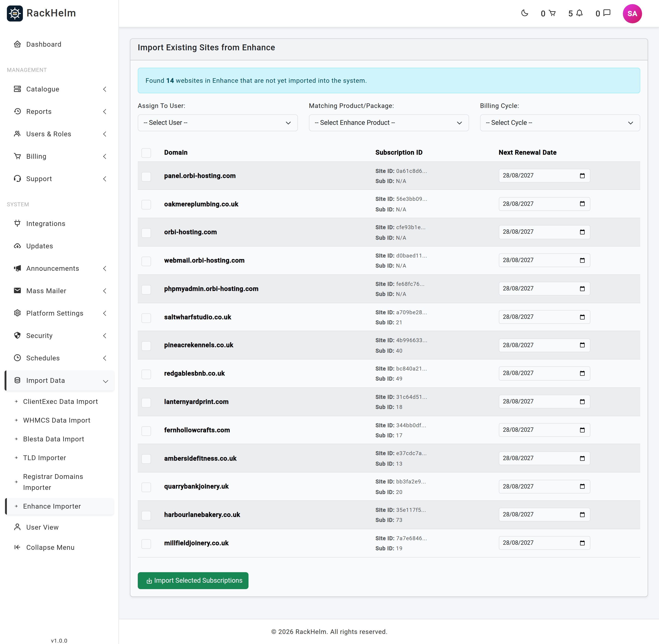Check the oakmereplumbing.co.uk row checkbox

tap(146, 205)
